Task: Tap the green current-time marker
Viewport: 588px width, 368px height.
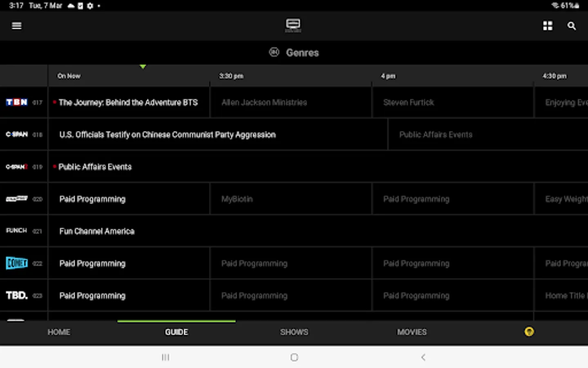Action: [x=143, y=66]
